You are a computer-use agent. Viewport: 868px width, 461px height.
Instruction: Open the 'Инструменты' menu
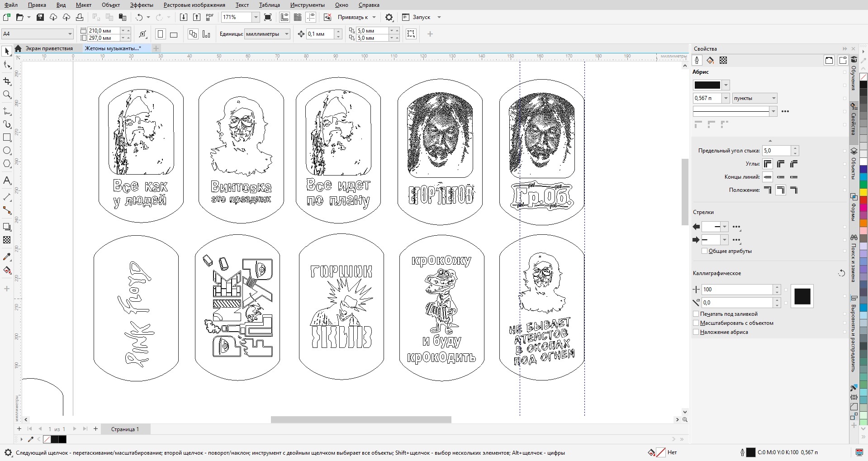coord(307,5)
